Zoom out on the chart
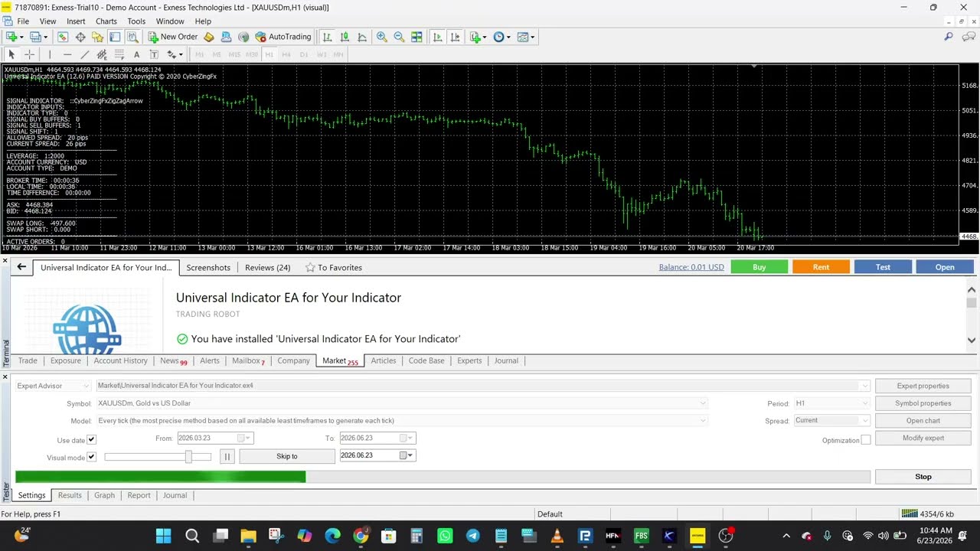Image resolution: width=980 pixels, height=551 pixels. pos(399,37)
